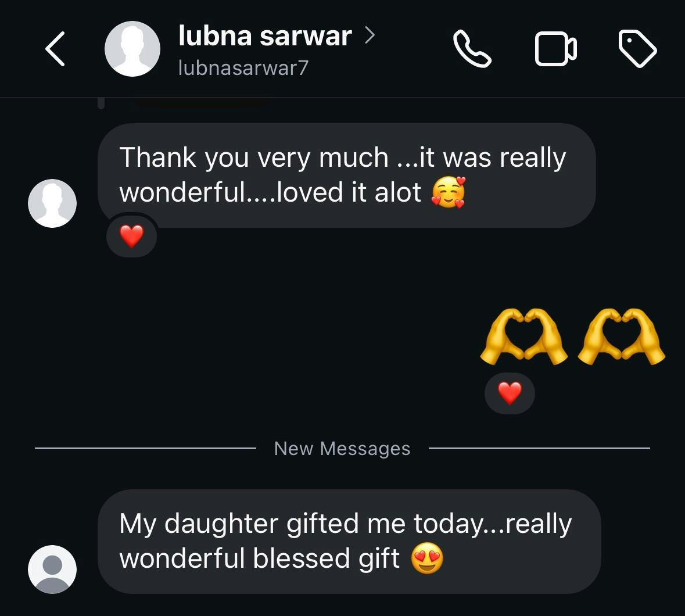Tap the smiling face with hearts emoji
685x616 pixels.
(449, 192)
